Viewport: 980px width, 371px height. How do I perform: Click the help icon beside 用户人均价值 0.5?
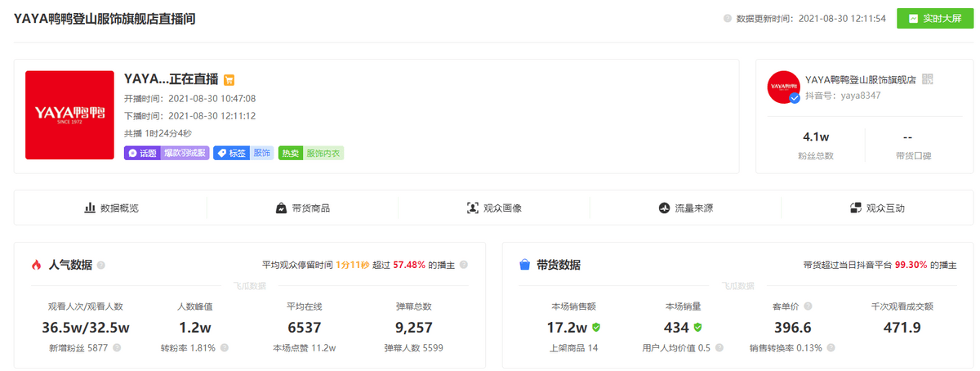pos(719,347)
